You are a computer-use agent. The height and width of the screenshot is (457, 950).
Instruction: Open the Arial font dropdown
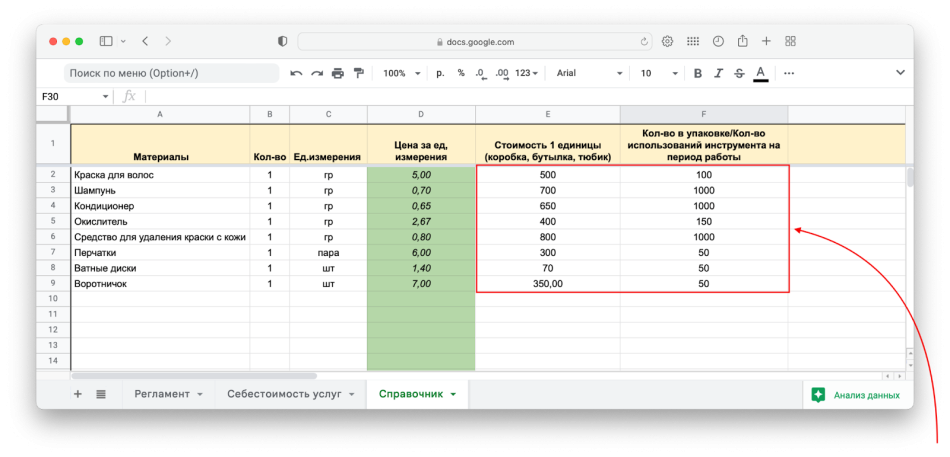coord(589,73)
